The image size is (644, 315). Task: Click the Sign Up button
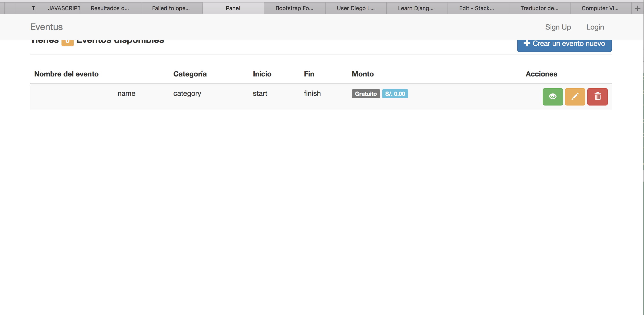coord(558,27)
